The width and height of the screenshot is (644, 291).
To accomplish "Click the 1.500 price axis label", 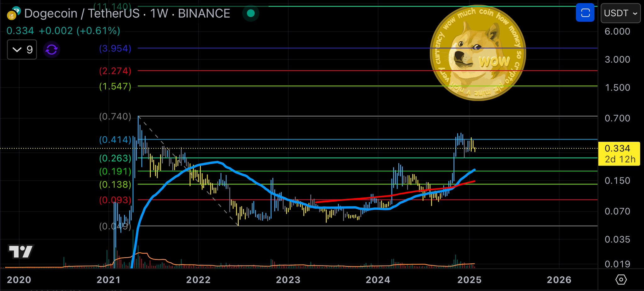I will click(x=617, y=87).
